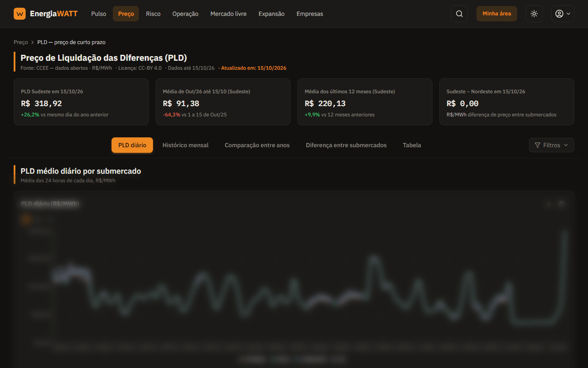Navigate to Operação in the top menu
The height and width of the screenshot is (368, 588).
click(x=185, y=14)
